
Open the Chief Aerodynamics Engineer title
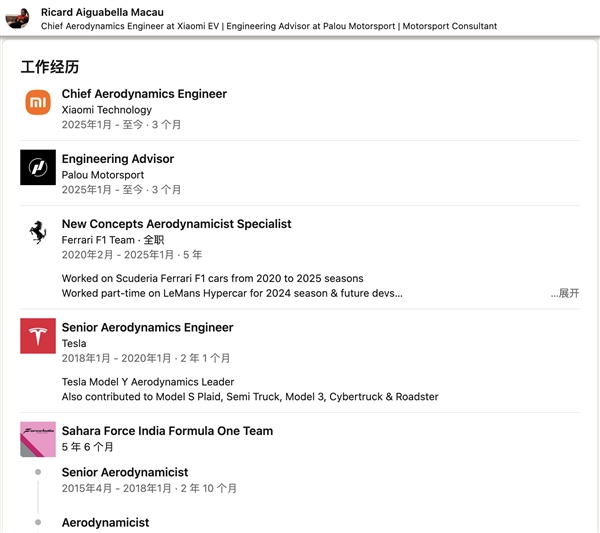pos(144,94)
